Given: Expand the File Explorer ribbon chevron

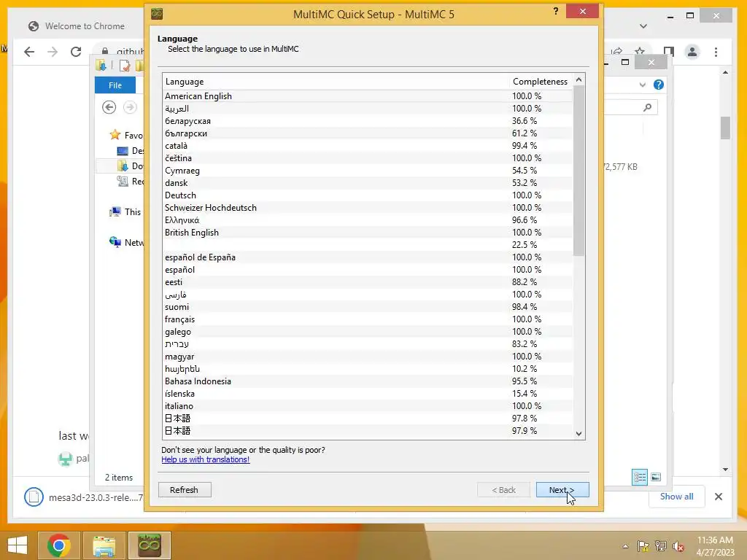Looking at the screenshot, I should 643,85.
